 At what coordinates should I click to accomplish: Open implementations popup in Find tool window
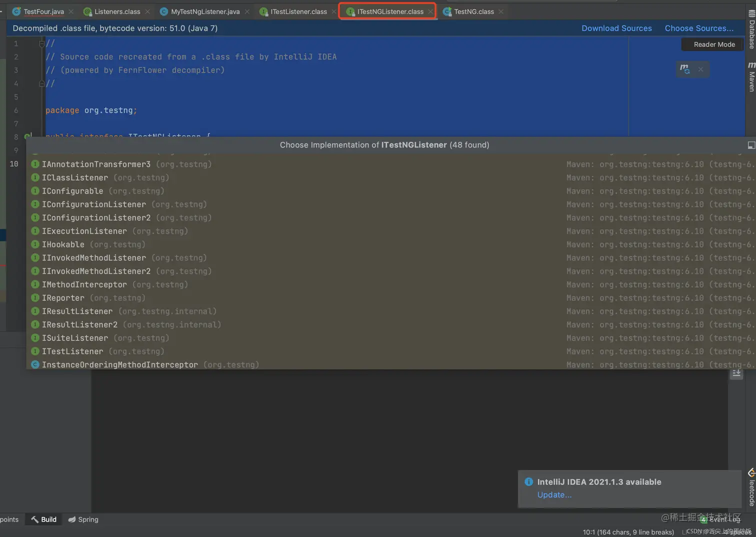[751, 145]
